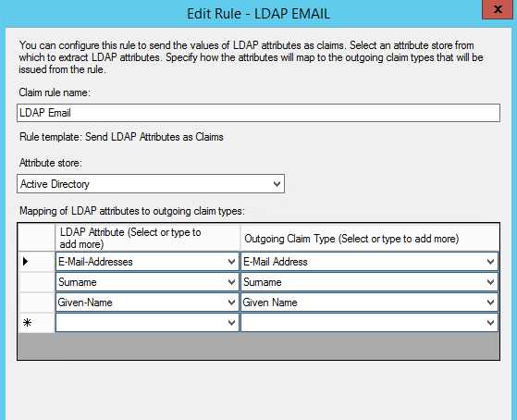Click the LDAP Attribute column header
Screen dimensions: 517x420
click(x=147, y=238)
